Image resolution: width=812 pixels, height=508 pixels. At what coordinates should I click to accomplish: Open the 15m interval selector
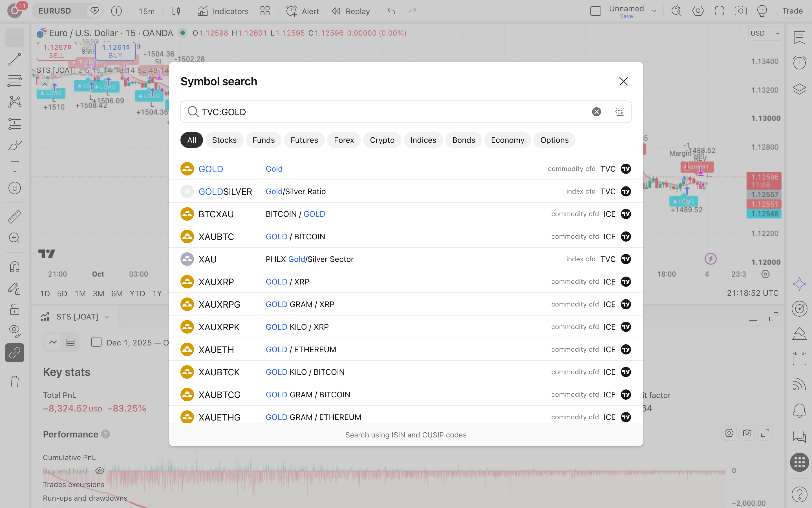147,11
